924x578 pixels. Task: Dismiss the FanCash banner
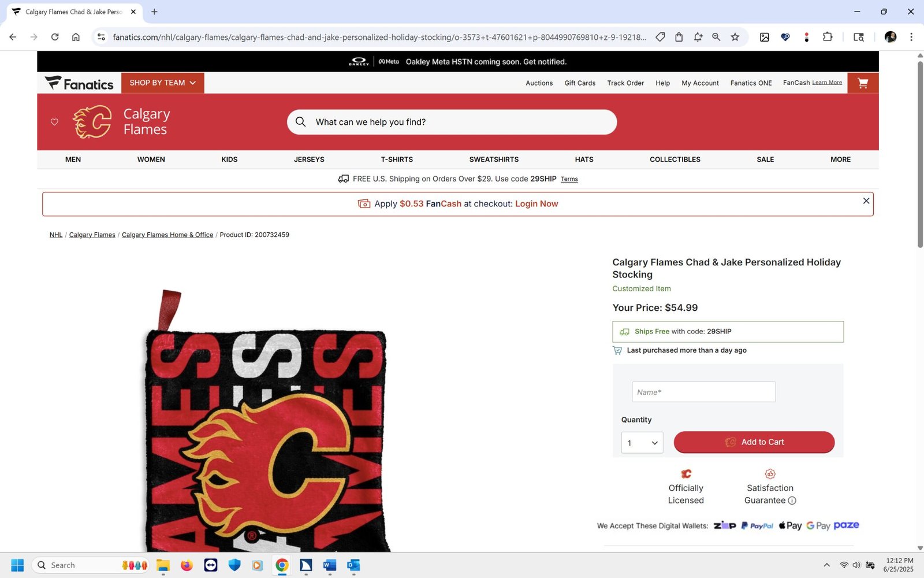(866, 201)
